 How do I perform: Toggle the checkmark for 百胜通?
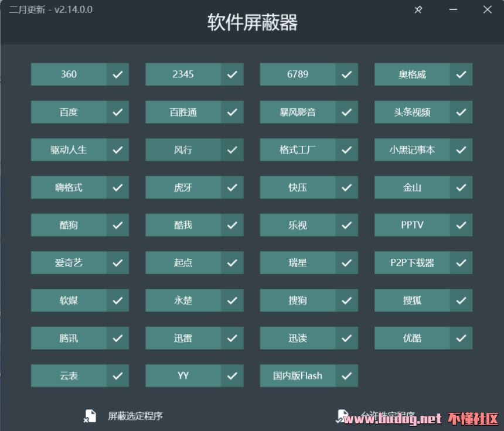pyautogui.click(x=232, y=112)
